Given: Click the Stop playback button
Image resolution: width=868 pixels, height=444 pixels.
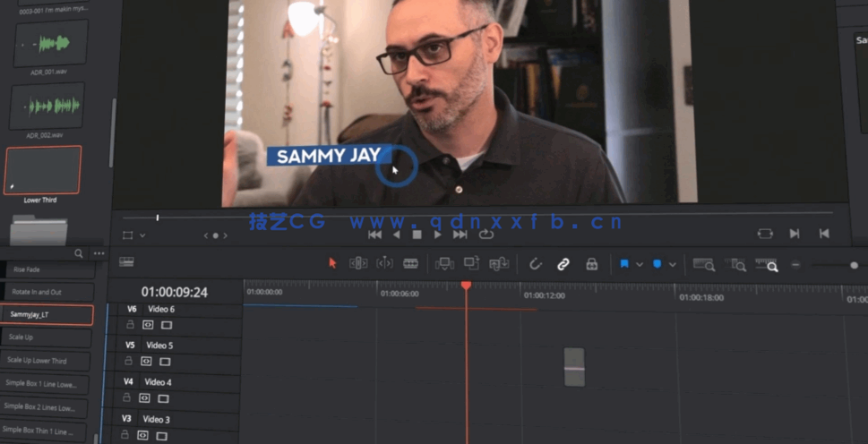Looking at the screenshot, I should (417, 235).
